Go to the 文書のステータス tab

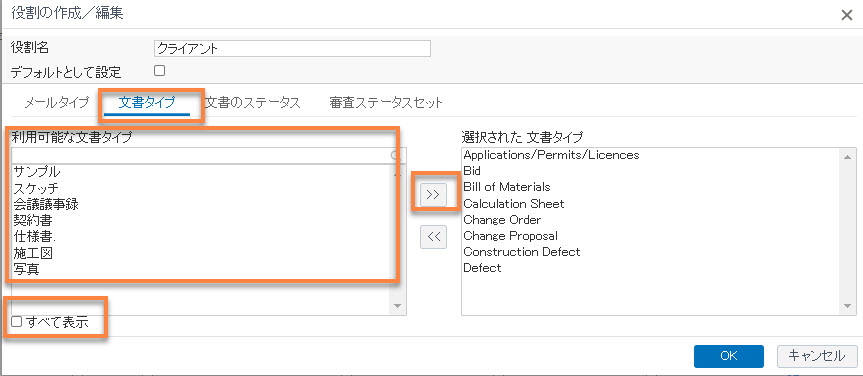tap(252, 103)
